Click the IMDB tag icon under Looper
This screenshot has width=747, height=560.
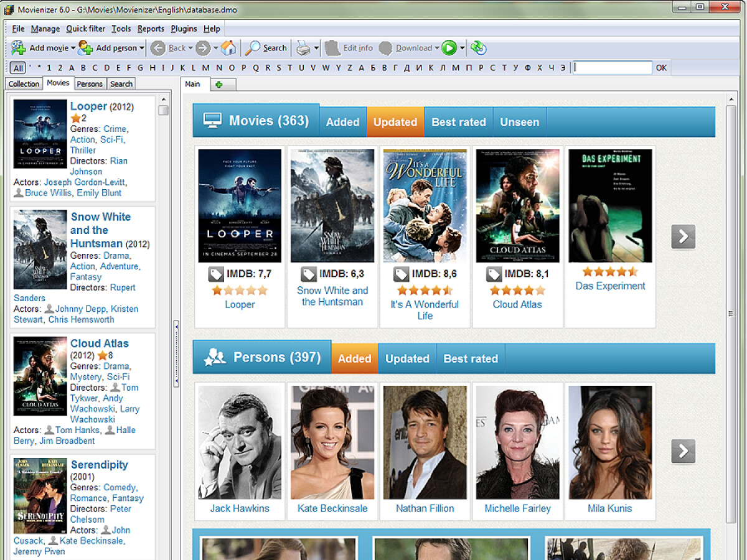tap(215, 274)
